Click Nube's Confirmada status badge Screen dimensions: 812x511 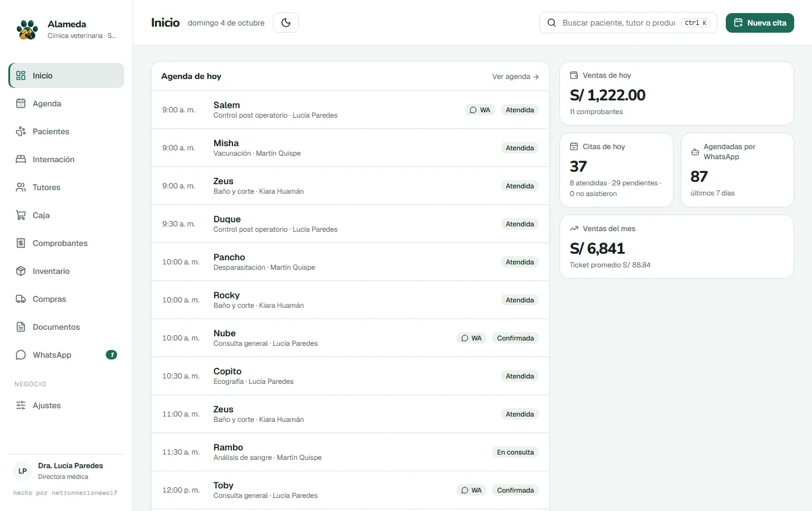(515, 338)
